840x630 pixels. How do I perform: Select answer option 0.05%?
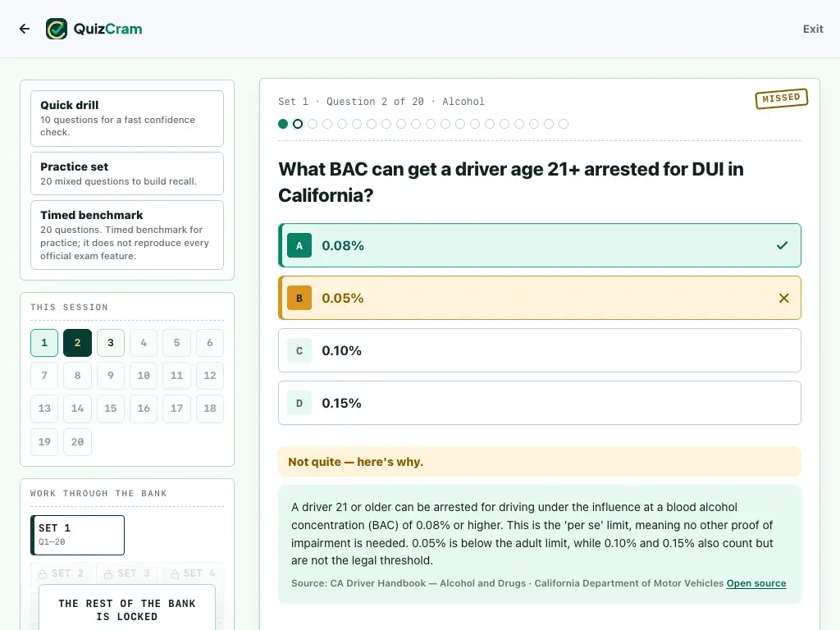coord(540,298)
